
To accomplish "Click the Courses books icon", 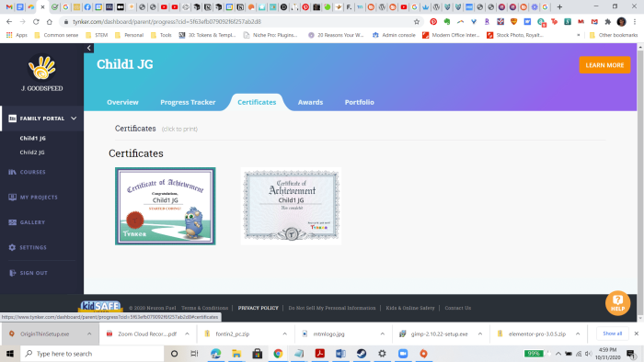I will [12, 172].
